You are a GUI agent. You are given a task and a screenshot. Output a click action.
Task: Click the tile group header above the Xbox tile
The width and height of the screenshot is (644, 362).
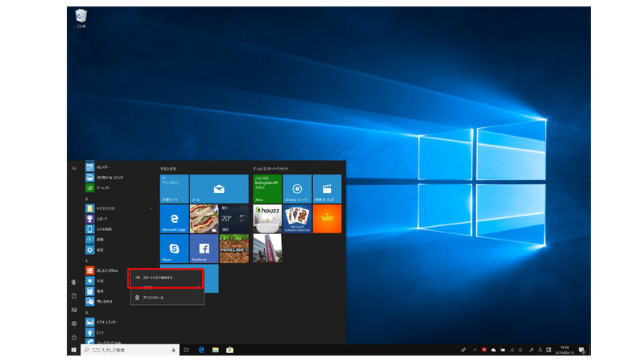pos(270,169)
